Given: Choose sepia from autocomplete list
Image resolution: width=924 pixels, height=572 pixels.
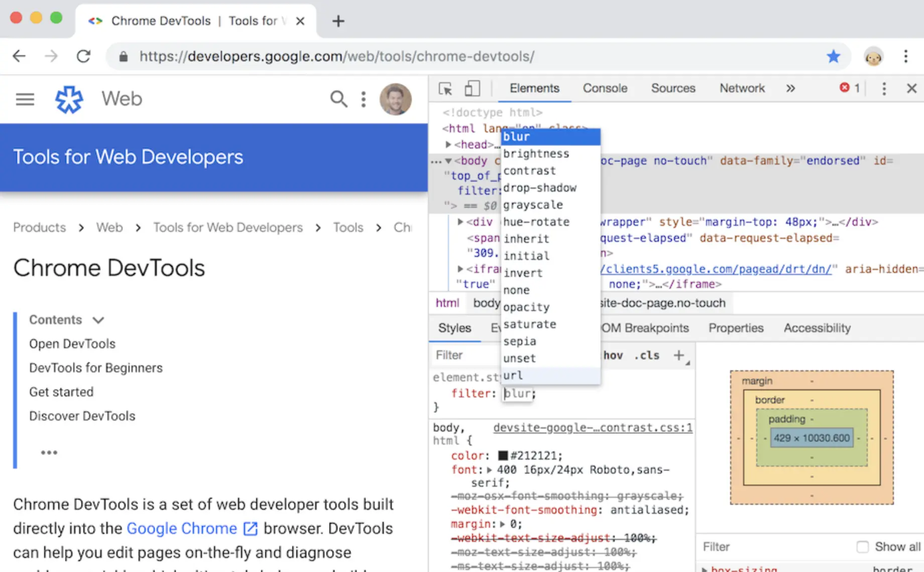Looking at the screenshot, I should click(x=551, y=341).
